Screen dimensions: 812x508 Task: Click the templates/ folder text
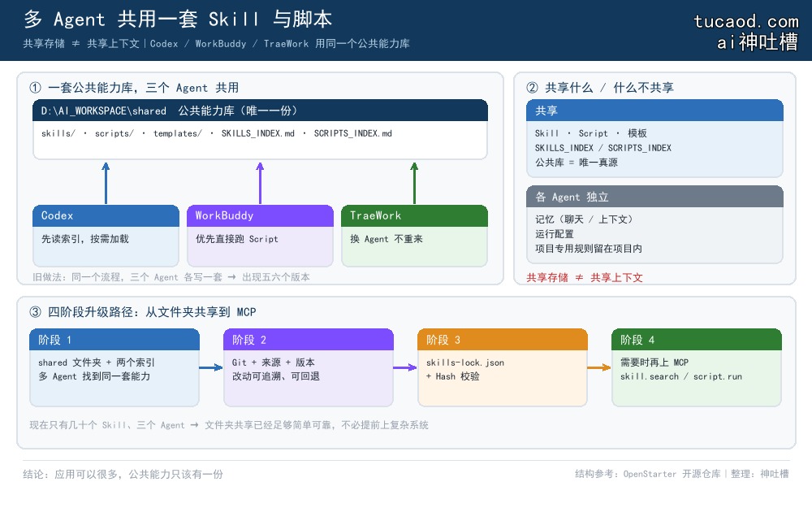click(178, 133)
